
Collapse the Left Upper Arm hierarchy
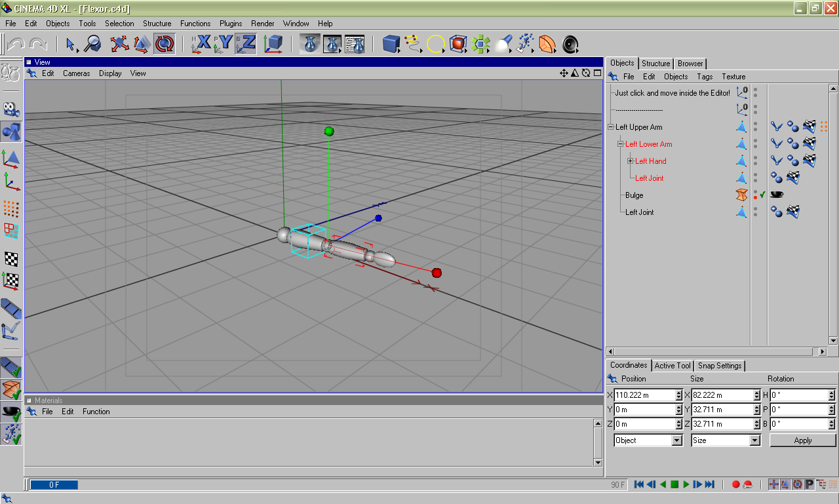[x=611, y=127]
